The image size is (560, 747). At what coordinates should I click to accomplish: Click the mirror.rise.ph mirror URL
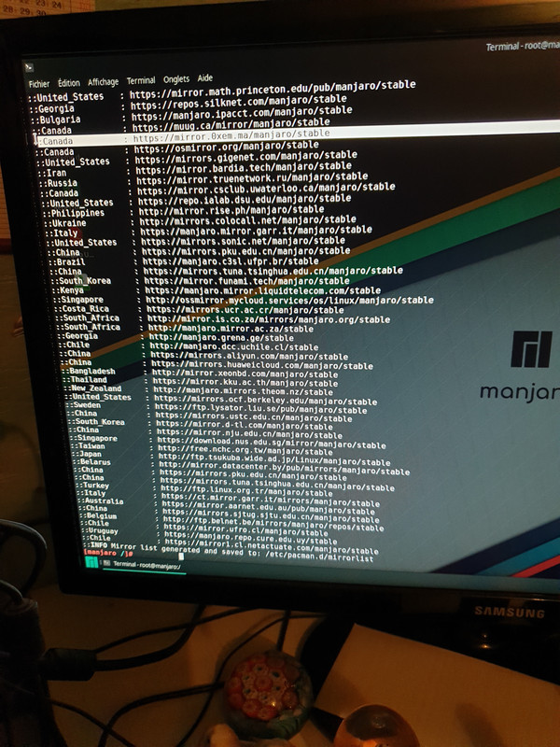pos(231,209)
